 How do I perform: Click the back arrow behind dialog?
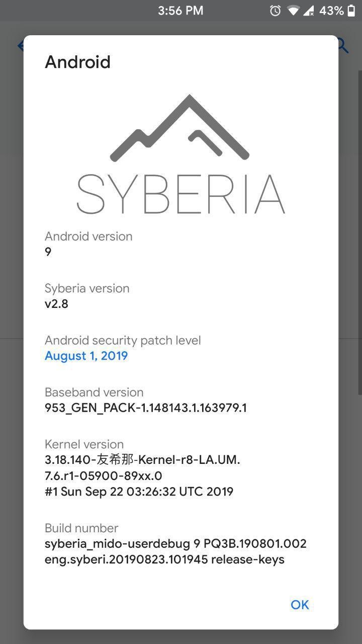pyautogui.click(x=21, y=46)
